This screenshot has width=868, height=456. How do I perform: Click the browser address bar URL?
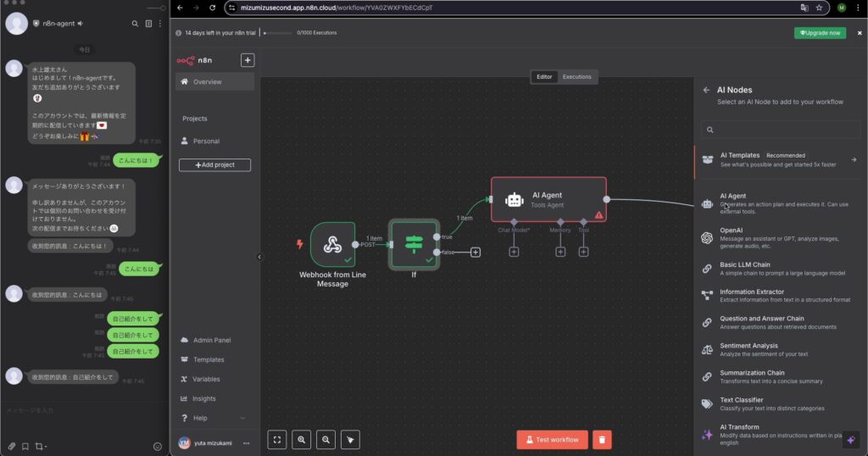point(337,8)
